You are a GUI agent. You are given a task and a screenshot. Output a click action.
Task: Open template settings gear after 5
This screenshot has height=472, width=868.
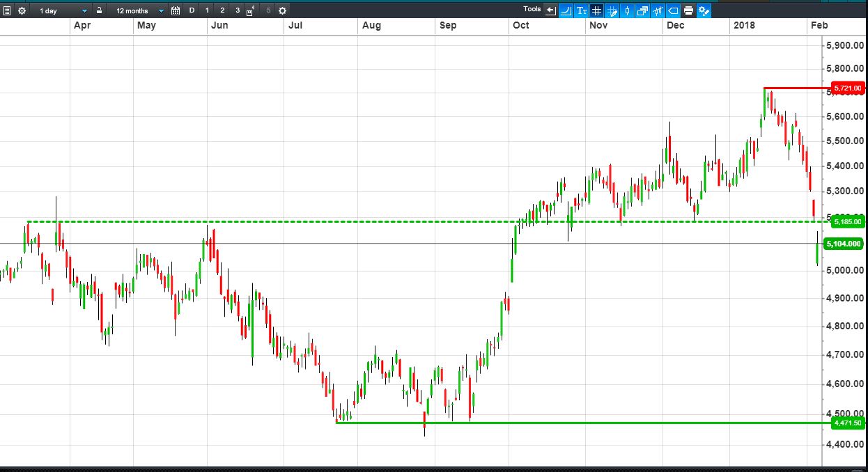pos(281,10)
